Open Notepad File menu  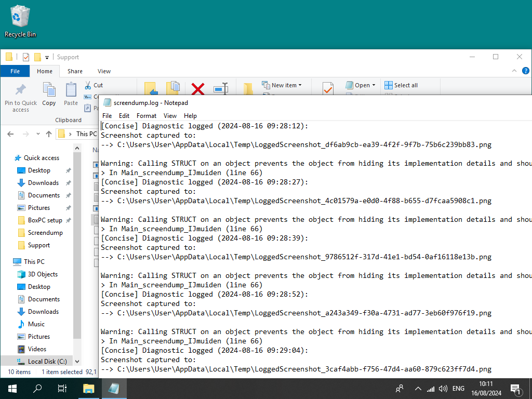(107, 116)
